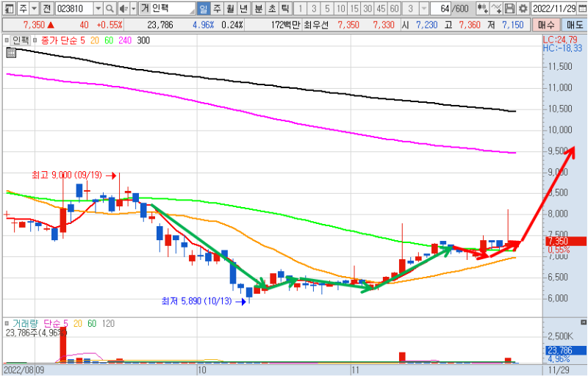Click the 20 moving average legend
The width and height of the screenshot is (588, 376).
pyautogui.click(x=95, y=40)
